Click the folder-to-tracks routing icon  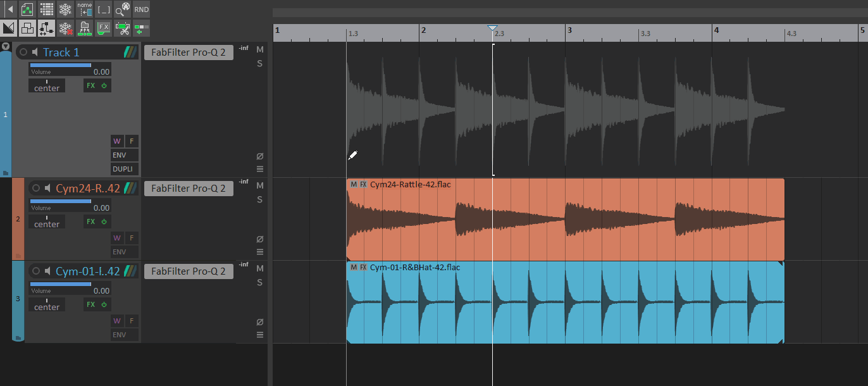pyautogui.click(x=84, y=28)
